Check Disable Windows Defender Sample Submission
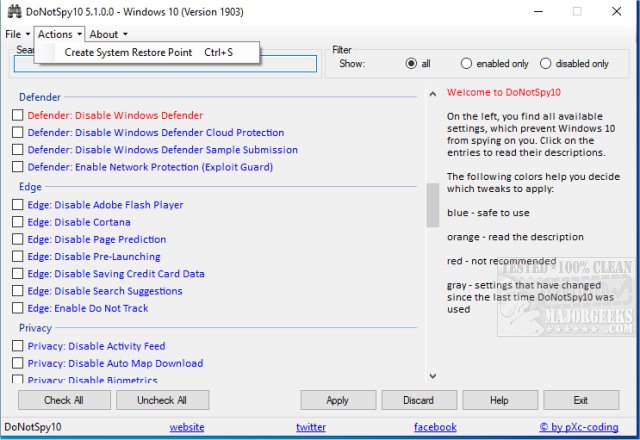640x440 pixels. (x=18, y=149)
